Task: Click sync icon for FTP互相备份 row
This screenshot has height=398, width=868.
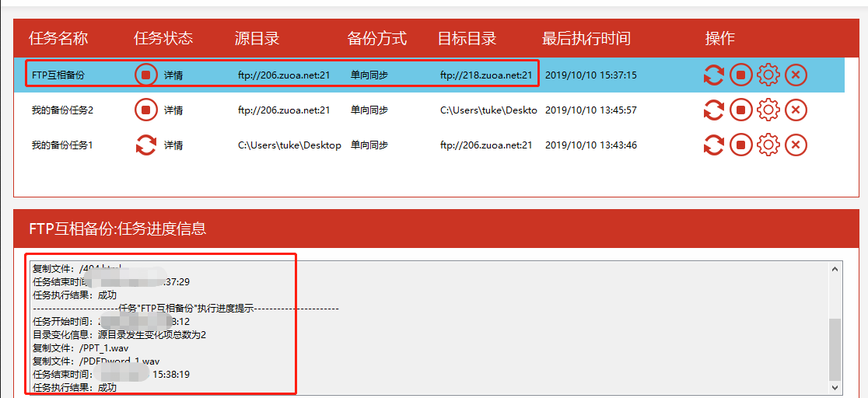Action: click(x=713, y=75)
